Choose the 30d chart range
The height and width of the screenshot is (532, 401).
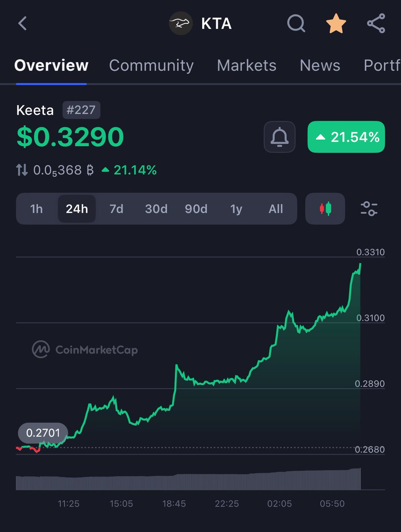tap(156, 208)
